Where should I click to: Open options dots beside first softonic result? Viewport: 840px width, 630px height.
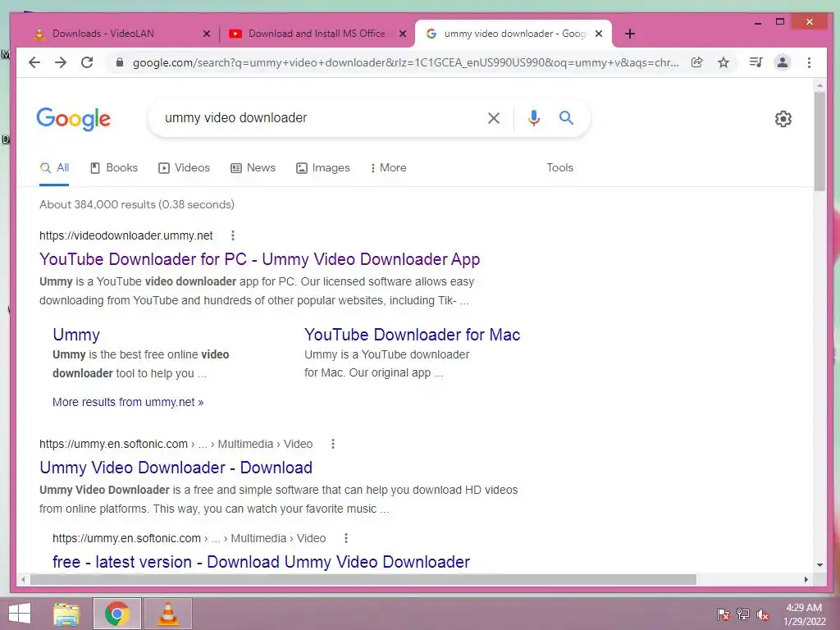[x=333, y=444]
